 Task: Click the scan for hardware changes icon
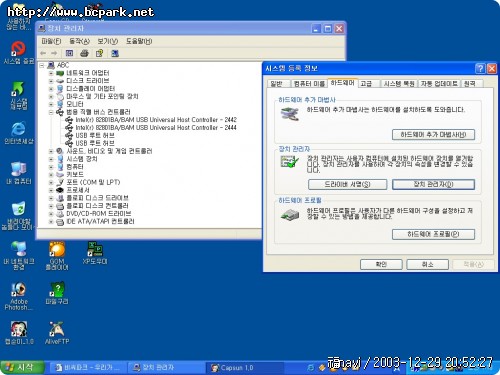[115, 53]
